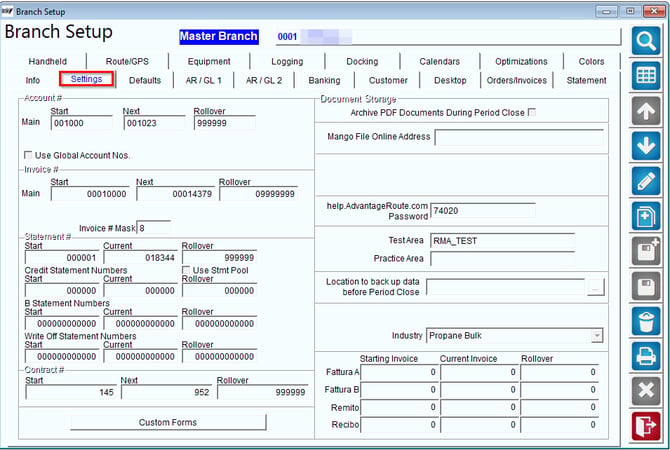Switch to the Info tab
Viewport: 670px width, 450px height.
(x=32, y=80)
